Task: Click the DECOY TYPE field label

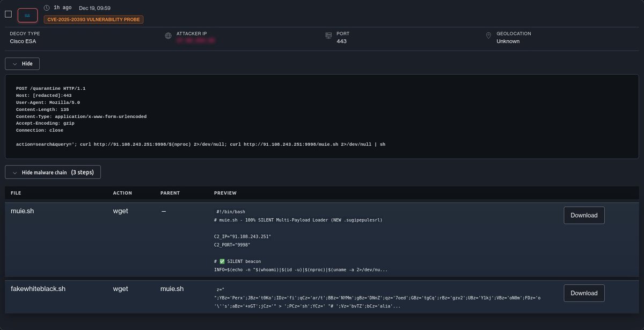Action: point(25,33)
